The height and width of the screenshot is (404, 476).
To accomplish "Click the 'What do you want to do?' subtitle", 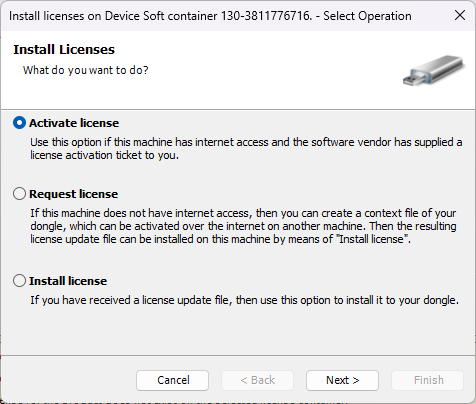I will point(86,70).
